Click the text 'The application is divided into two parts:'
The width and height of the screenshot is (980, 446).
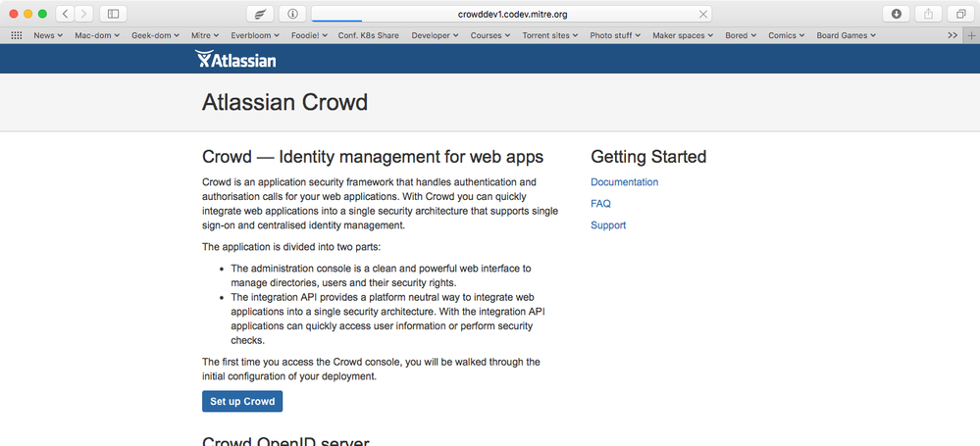(290, 247)
